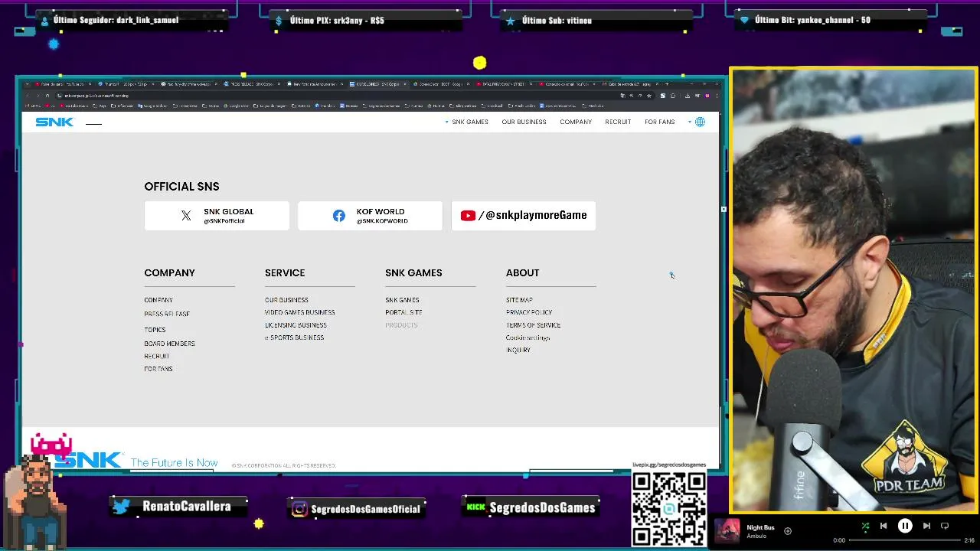Screen dimensions: 980x551
Task: Expand the SNK GAMES header dropdown
Action: [467, 122]
